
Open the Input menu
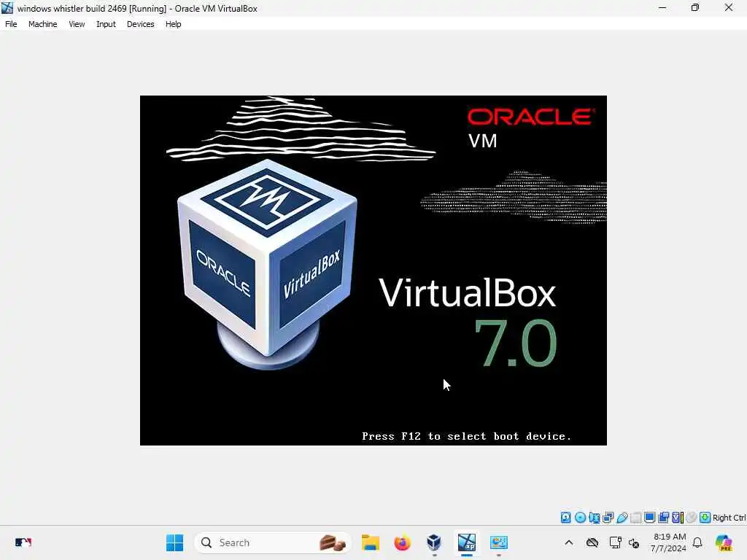click(106, 24)
